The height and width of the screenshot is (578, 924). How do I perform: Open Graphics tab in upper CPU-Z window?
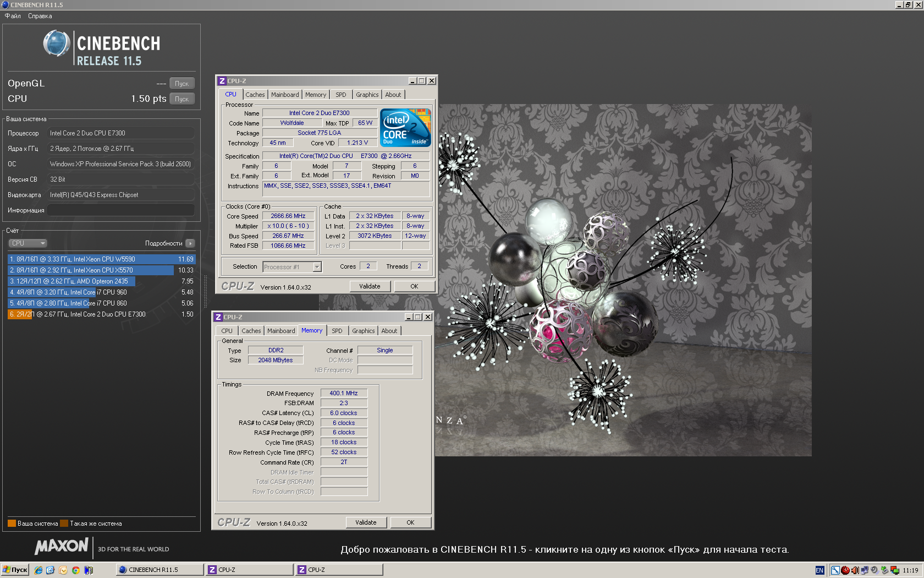coord(367,95)
